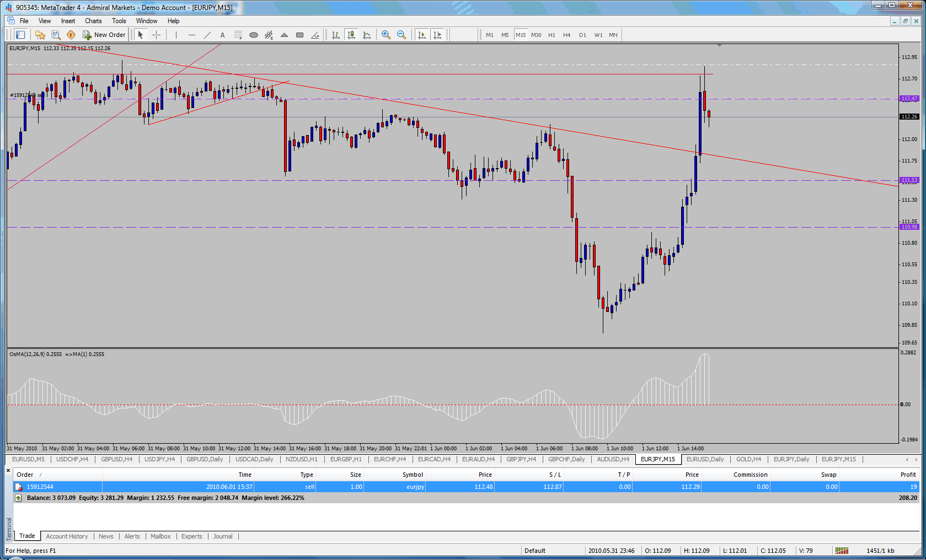
Task: Set timeframe to W1
Action: [598, 35]
